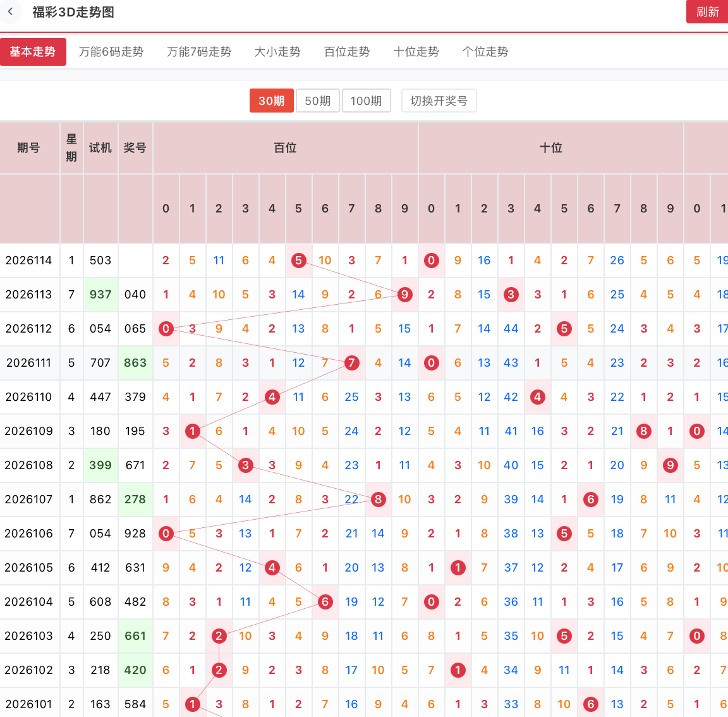Click issue number 2026103
728x717 pixels.
pos(29,635)
